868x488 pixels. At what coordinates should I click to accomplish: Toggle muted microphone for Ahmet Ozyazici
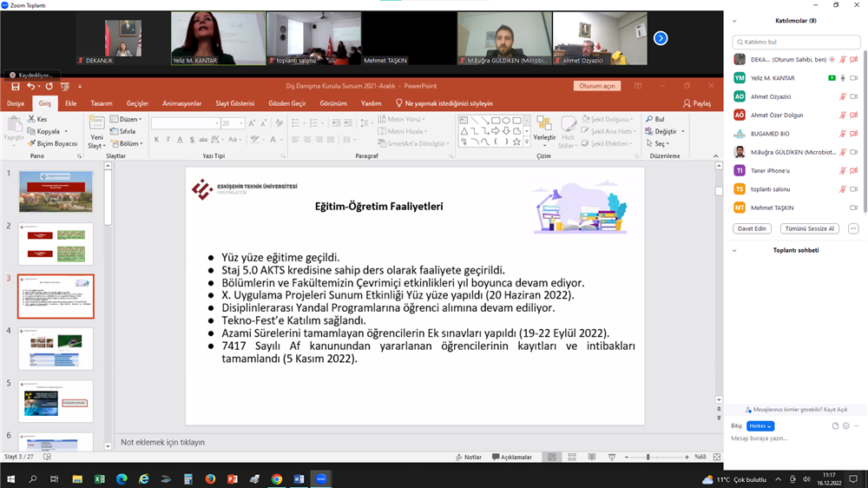click(x=843, y=96)
